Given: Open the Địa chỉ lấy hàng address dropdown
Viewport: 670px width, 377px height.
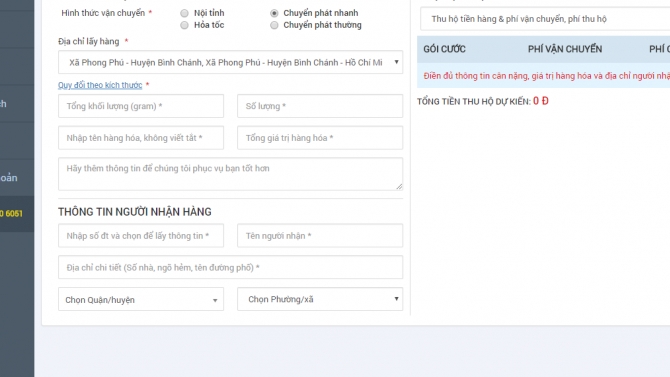Looking at the screenshot, I should pos(230,62).
